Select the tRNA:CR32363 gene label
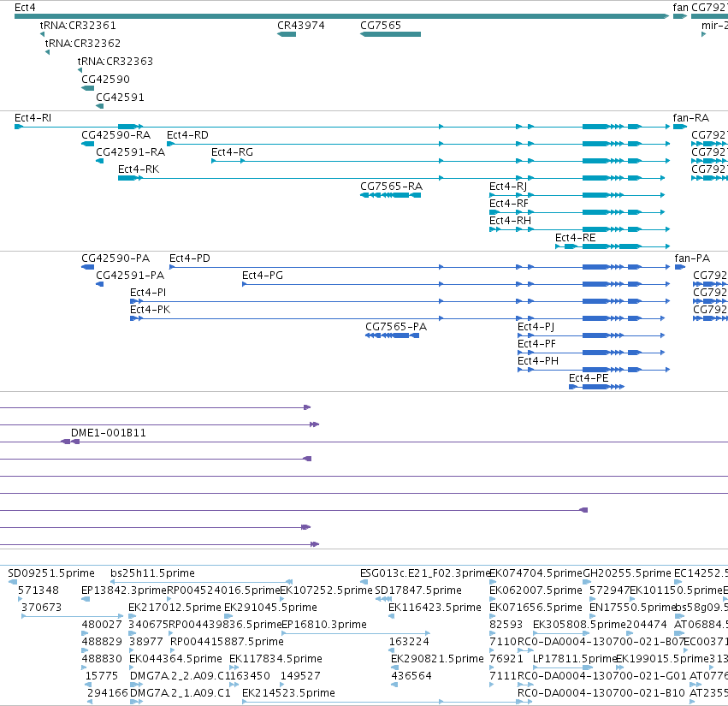Screen dimensions: 728x706 tap(115, 62)
